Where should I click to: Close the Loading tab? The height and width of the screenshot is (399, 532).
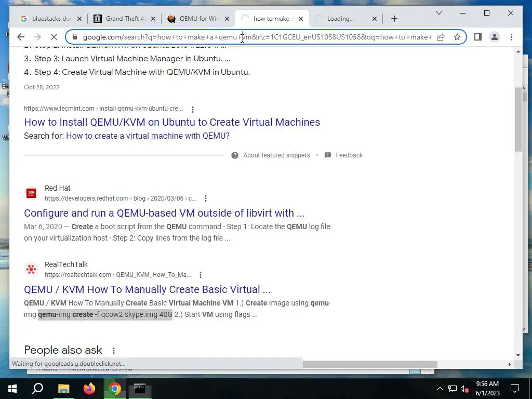[x=375, y=19]
